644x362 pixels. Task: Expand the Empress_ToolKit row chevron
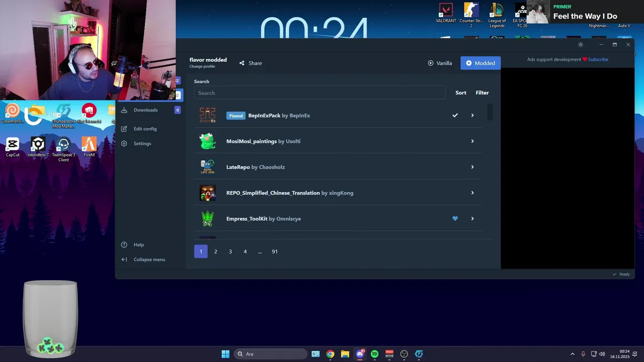click(472, 219)
